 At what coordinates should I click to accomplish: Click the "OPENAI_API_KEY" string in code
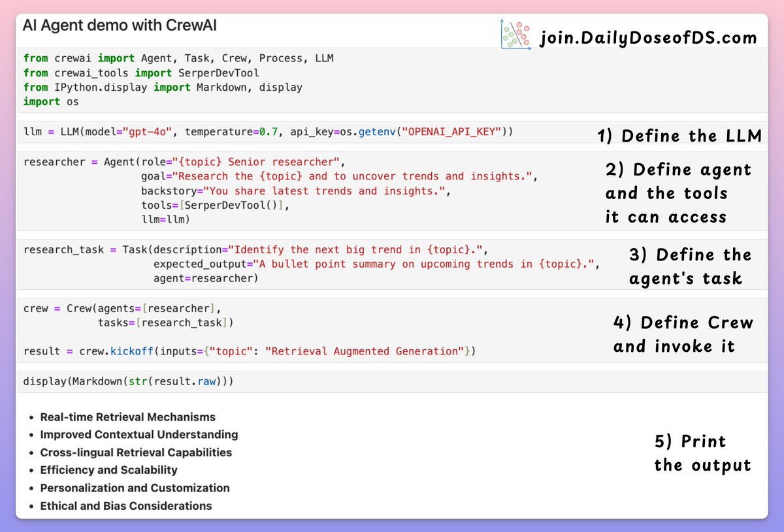451,132
